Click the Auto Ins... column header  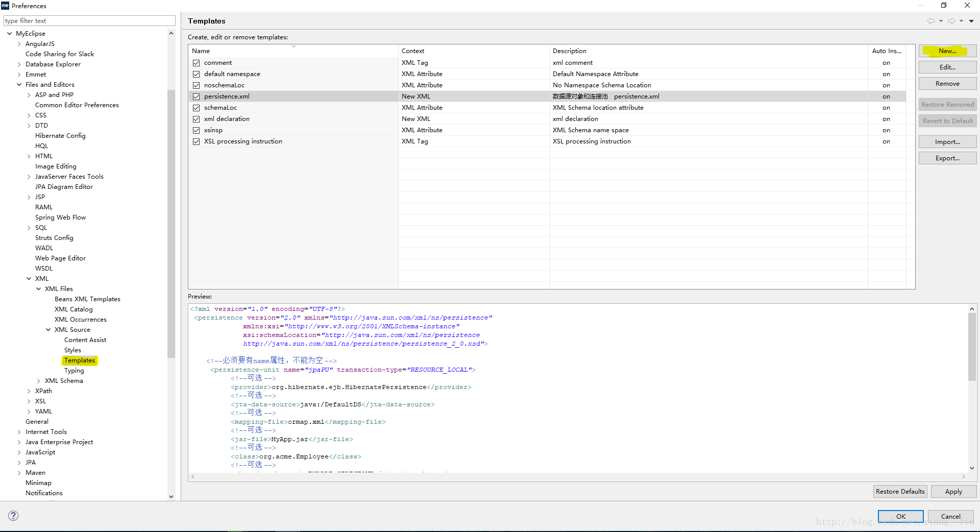(x=887, y=51)
